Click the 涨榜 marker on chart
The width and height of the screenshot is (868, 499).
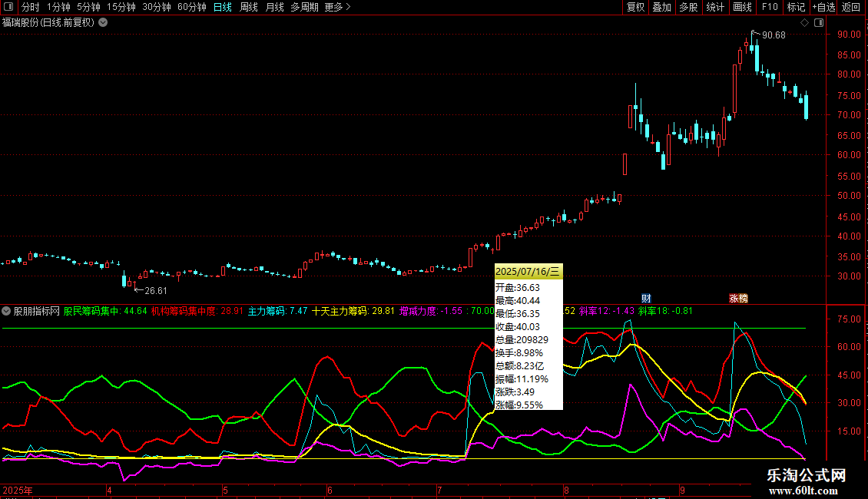(x=738, y=297)
